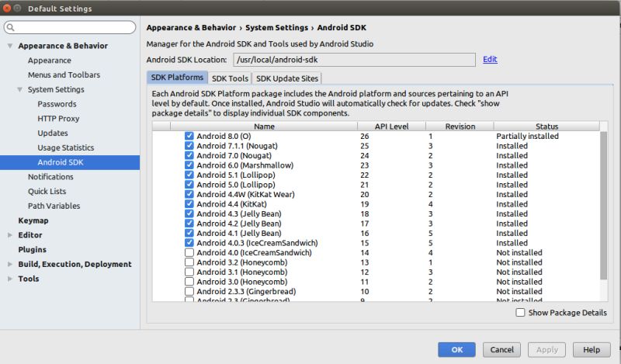Uncheck the Android 8.0 (O) checkbox
621x364 pixels.
(x=189, y=136)
